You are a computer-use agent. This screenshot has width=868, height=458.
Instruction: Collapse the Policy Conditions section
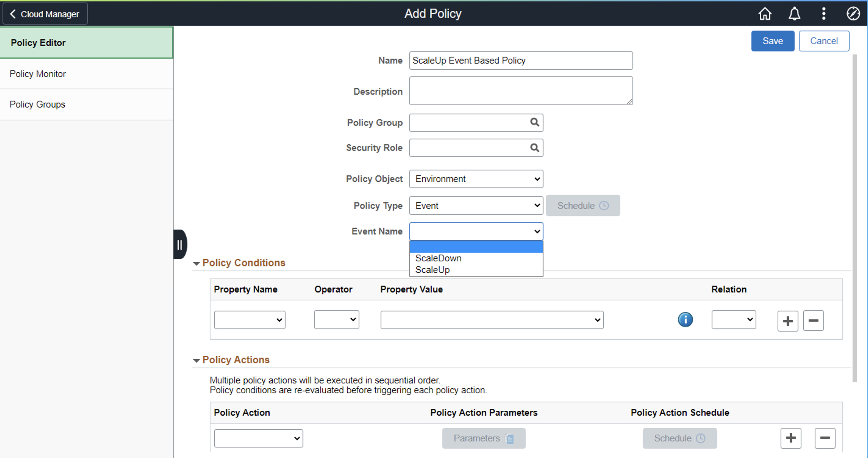pos(196,264)
